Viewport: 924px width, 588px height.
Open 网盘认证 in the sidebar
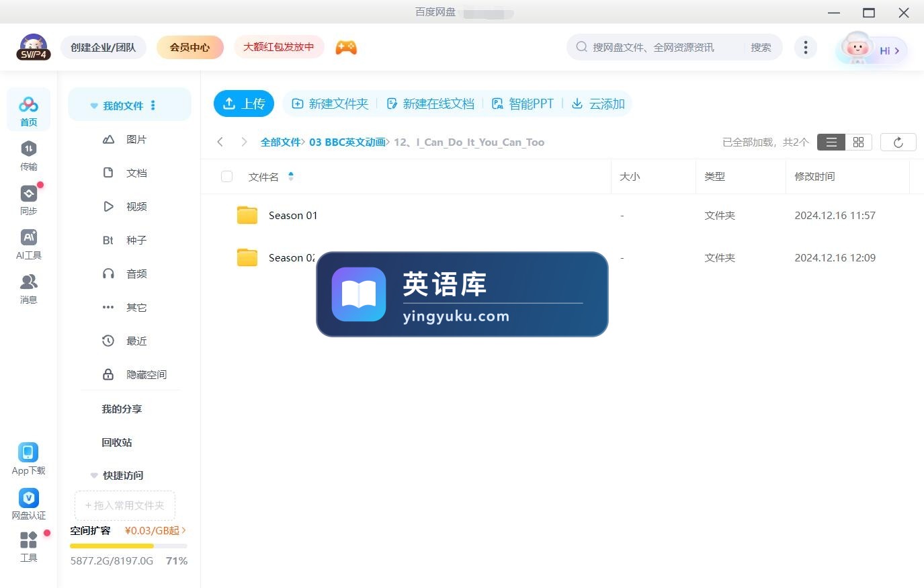pyautogui.click(x=28, y=504)
